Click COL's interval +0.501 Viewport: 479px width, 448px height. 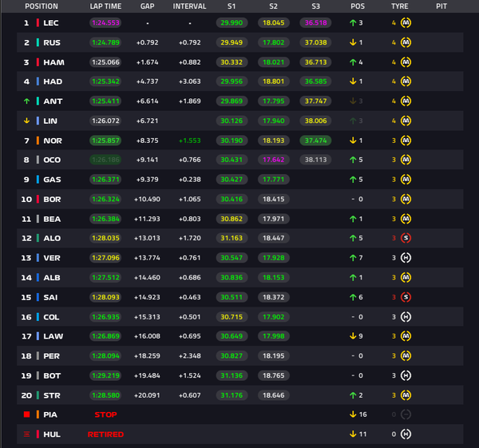coord(190,317)
